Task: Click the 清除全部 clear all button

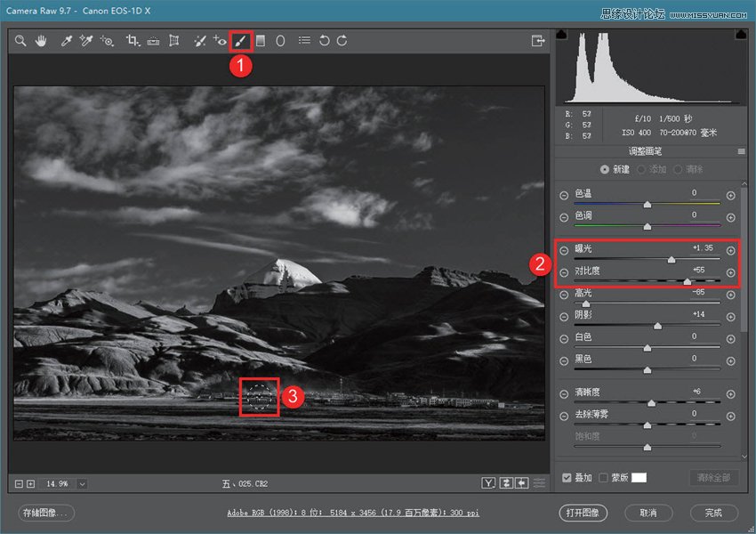Action: pos(713,478)
